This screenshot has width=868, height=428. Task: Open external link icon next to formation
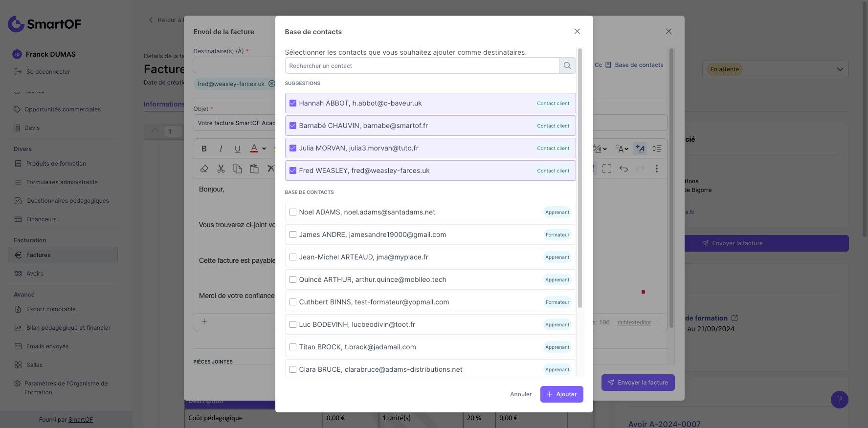pos(734,318)
